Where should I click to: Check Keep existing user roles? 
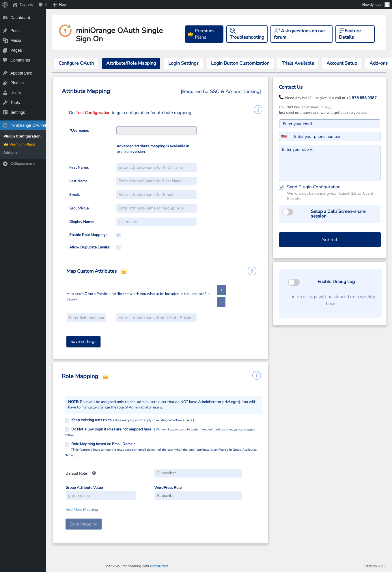click(67, 420)
